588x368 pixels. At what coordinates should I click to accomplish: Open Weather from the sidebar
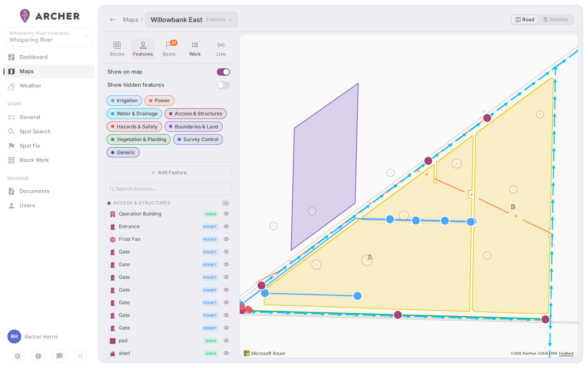pos(49,86)
